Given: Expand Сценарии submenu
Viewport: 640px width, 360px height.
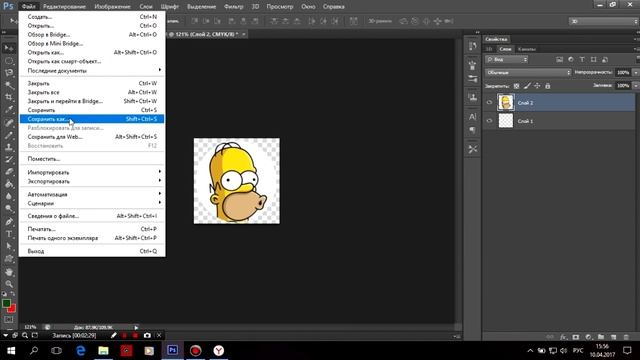Looking at the screenshot, I should coord(92,203).
